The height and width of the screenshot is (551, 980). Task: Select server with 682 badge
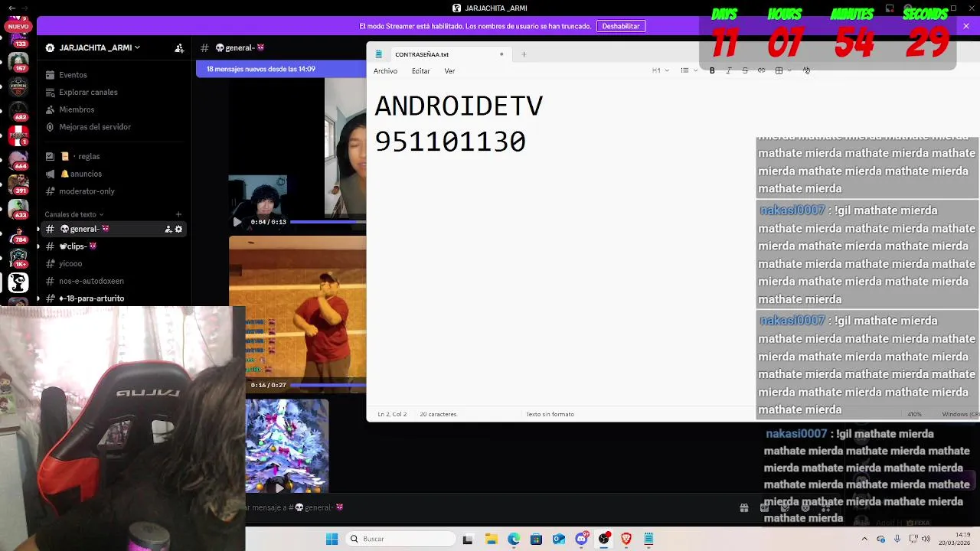(x=18, y=110)
